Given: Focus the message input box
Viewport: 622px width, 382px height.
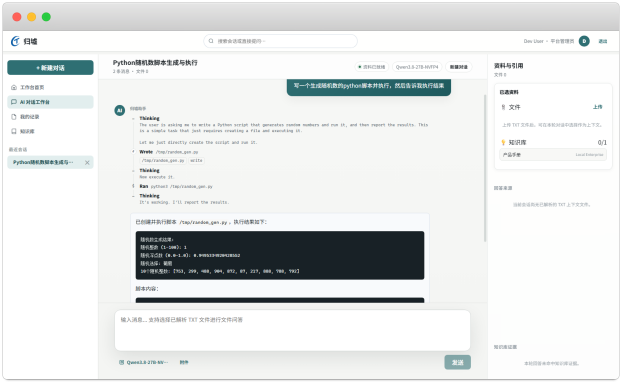Looking at the screenshot, I should 292,330.
